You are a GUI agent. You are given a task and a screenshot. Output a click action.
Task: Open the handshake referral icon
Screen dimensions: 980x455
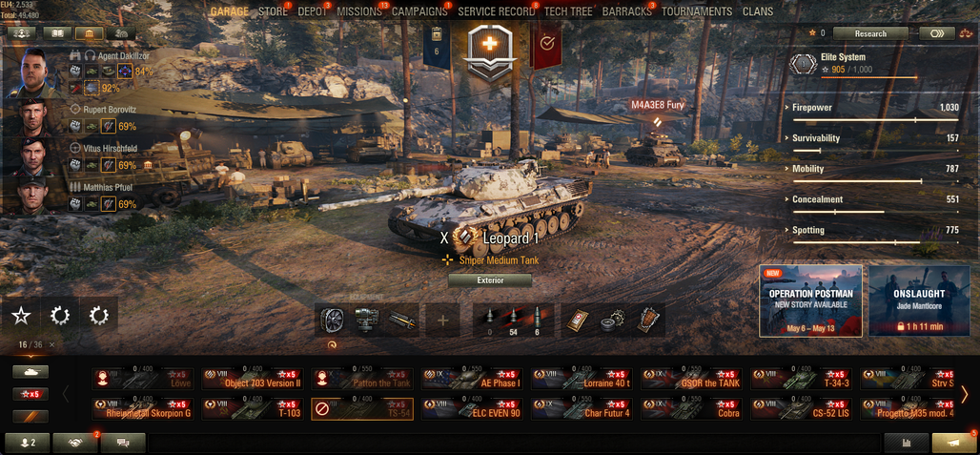(75, 443)
